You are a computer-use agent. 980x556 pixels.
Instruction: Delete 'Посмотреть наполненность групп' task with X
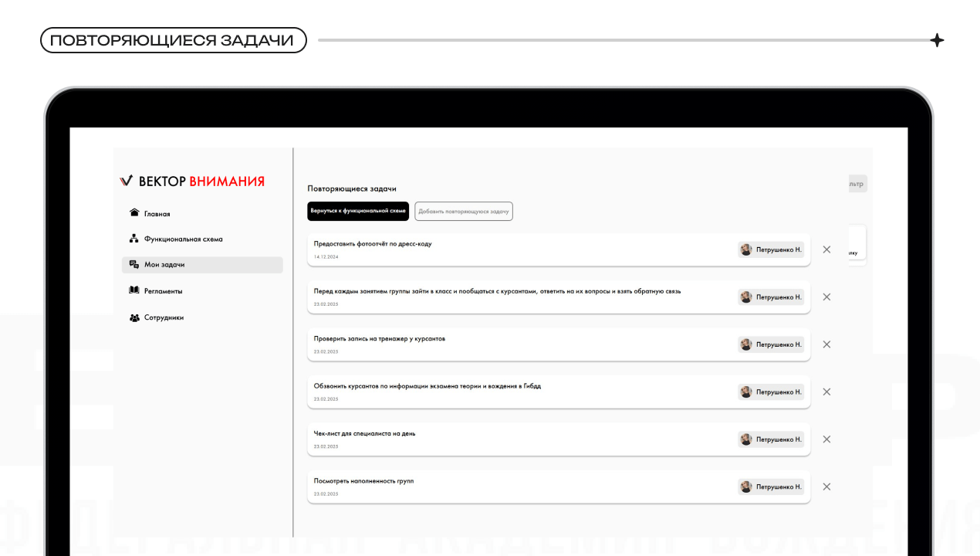point(826,486)
